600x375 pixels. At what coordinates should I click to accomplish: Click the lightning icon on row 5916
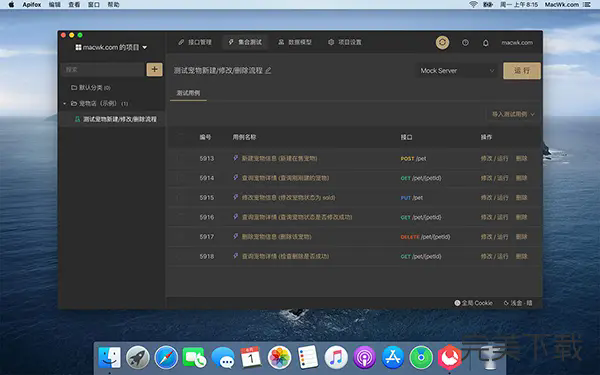tap(236, 217)
